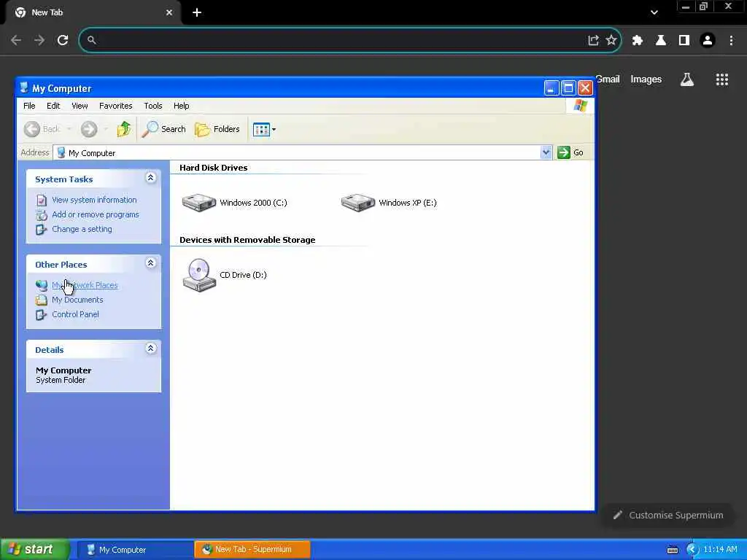Select the CD Drive (D:) icon
Screen dimensions: 747x560
click(225, 275)
